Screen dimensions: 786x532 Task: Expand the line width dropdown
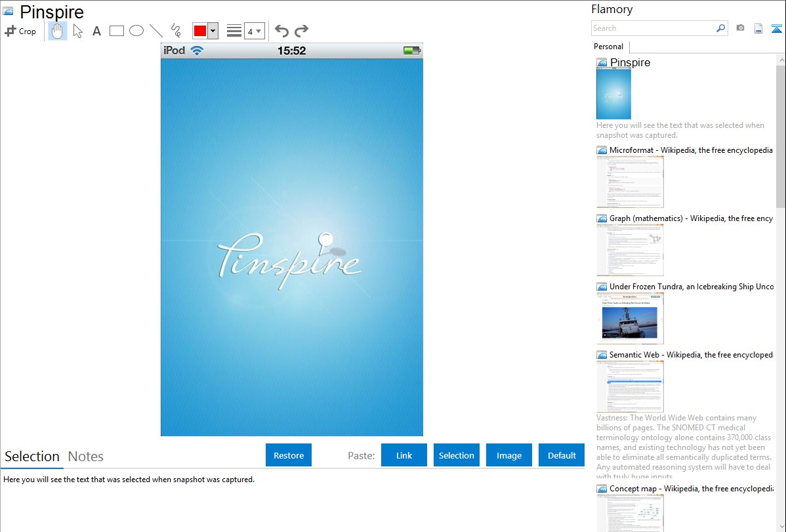[x=254, y=31]
